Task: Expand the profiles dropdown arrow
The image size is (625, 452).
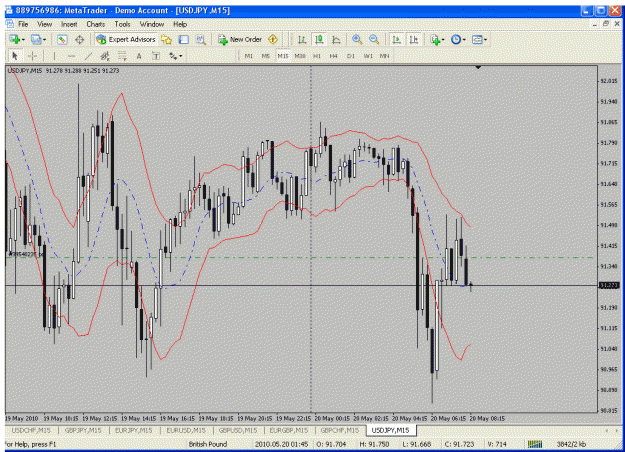Action: point(44,40)
